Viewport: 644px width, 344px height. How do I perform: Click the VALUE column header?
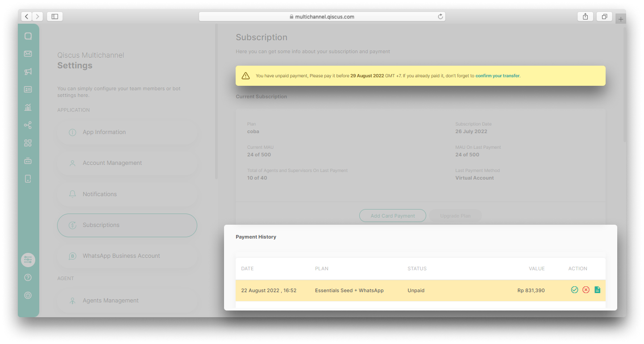coord(537,268)
